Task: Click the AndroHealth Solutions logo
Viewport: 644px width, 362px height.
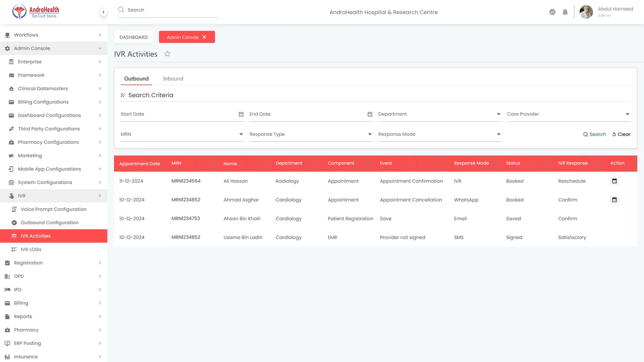Action: pos(36,12)
